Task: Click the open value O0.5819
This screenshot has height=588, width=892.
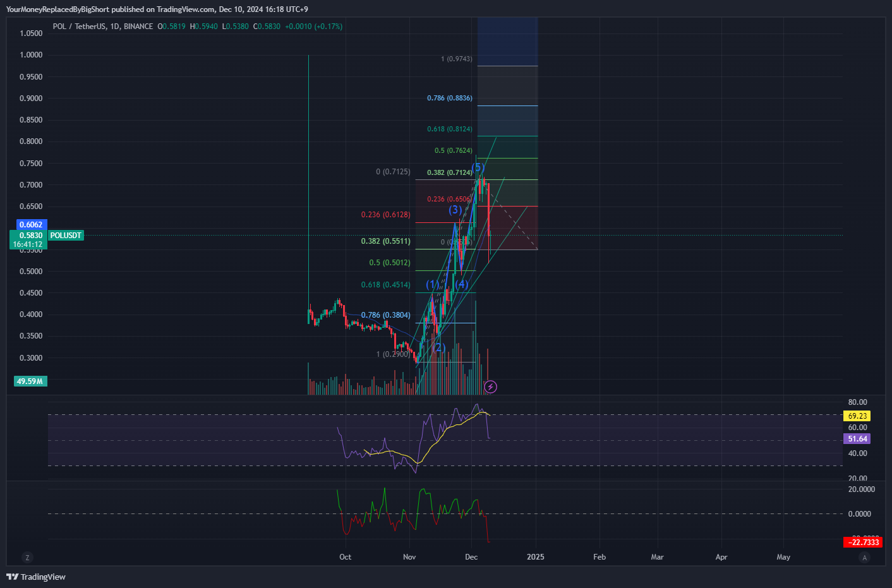Action: tap(172, 27)
